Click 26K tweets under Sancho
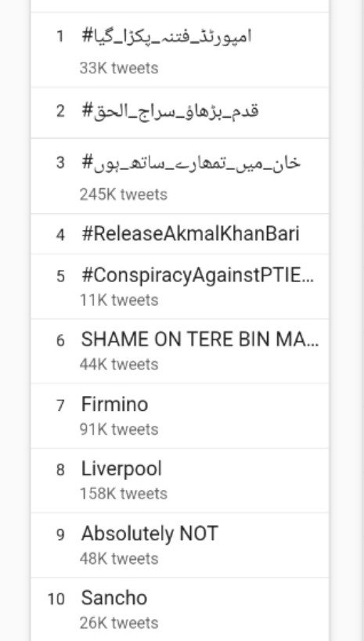This screenshot has height=641, width=364. [x=119, y=623]
